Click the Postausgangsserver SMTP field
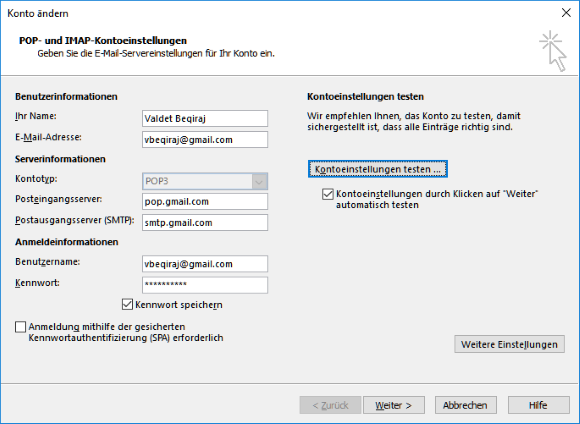This screenshot has height=424, width=580. pos(205,222)
